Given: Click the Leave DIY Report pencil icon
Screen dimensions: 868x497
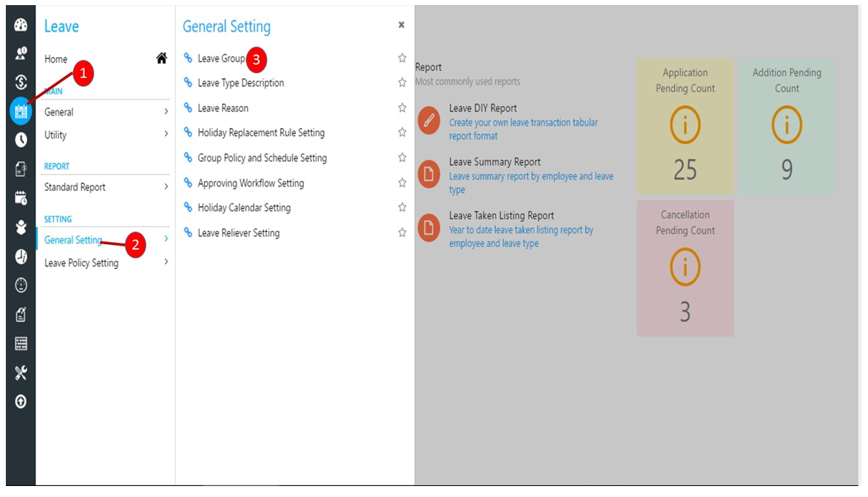Looking at the screenshot, I should [x=429, y=120].
